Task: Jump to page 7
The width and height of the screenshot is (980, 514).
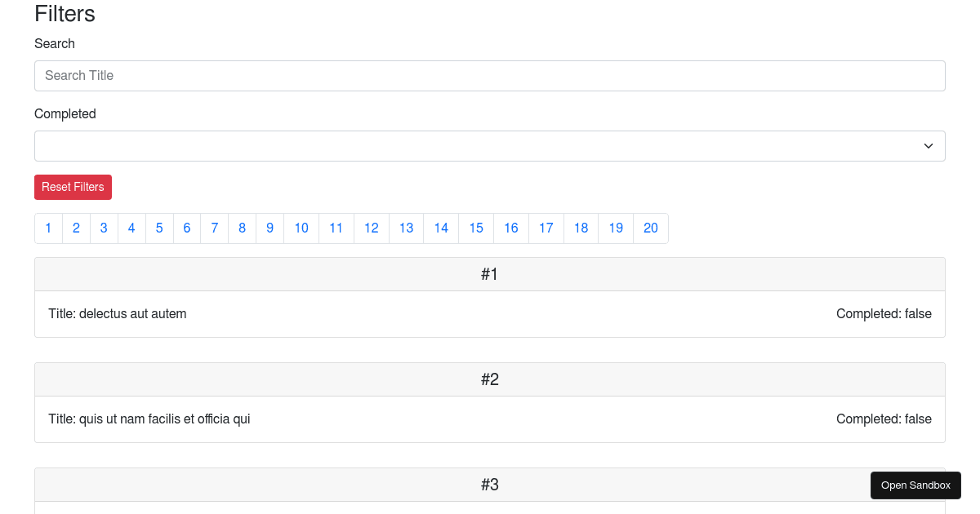Action: 214,228
